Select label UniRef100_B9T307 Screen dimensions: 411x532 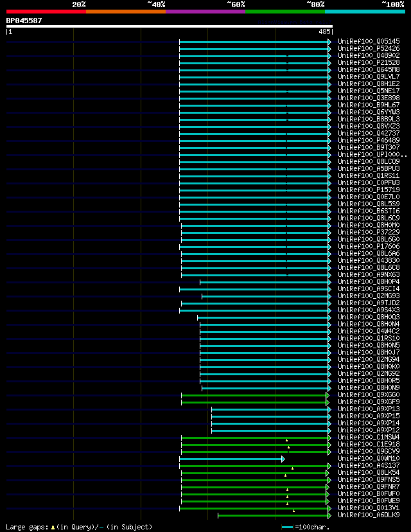point(369,147)
